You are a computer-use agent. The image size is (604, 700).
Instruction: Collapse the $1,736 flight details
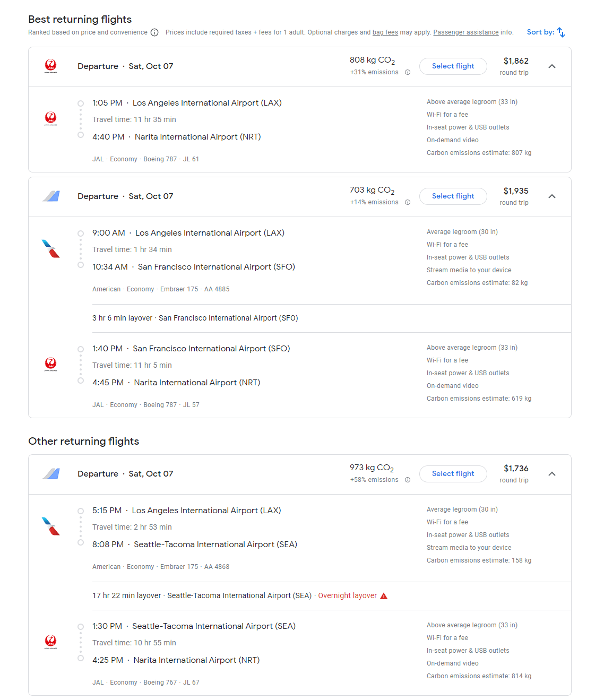point(552,473)
